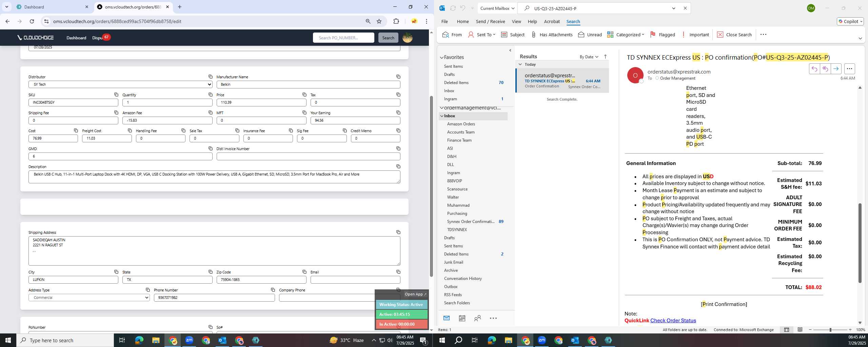
Task: Switch Outlook to Reading view layout
Action: click(800, 330)
